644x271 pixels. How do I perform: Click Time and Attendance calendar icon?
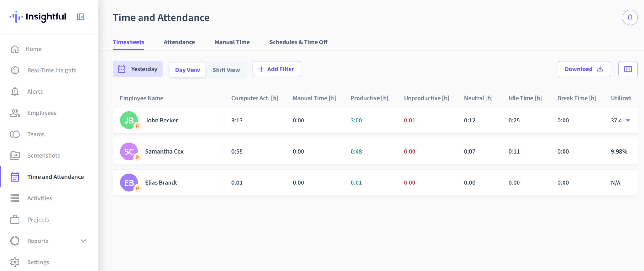pos(15,177)
